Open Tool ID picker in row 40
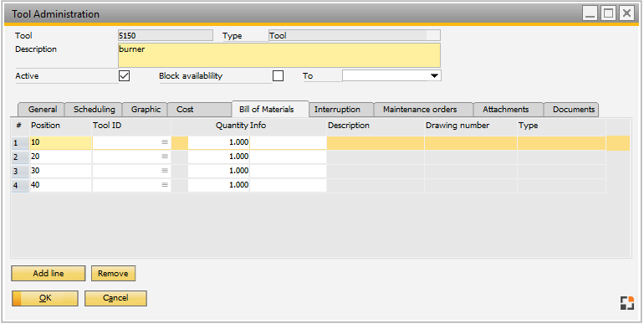Image resolution: width=644 pixels, height=324 pixels. 165,185
